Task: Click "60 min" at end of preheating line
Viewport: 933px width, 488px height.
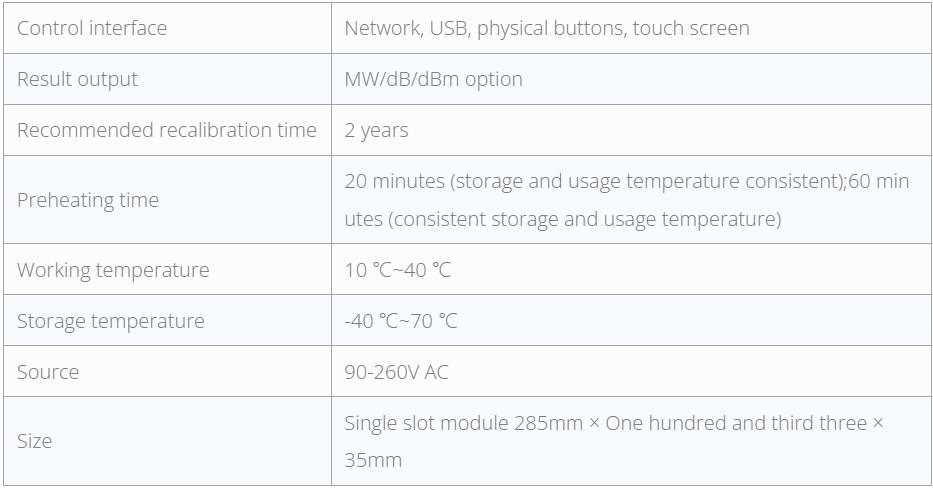Action: pos(879,181)
